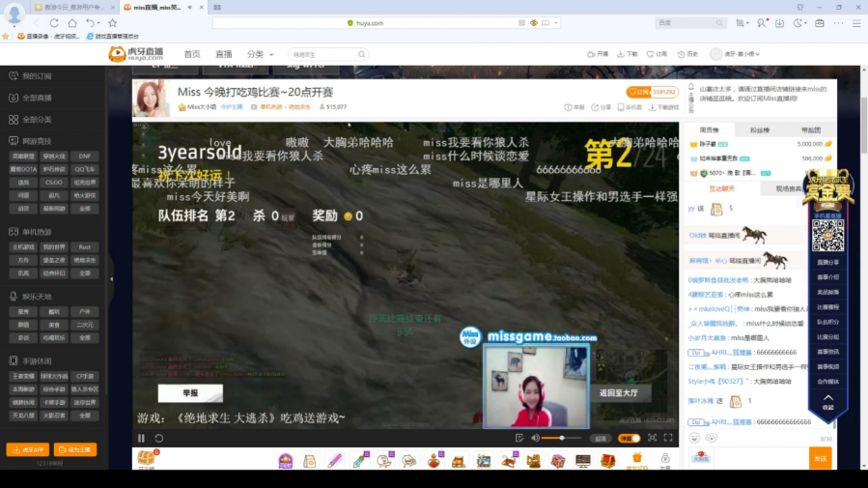Select the red potion gift icon
The image size is (868, 488).
click(x=434, y=460)
